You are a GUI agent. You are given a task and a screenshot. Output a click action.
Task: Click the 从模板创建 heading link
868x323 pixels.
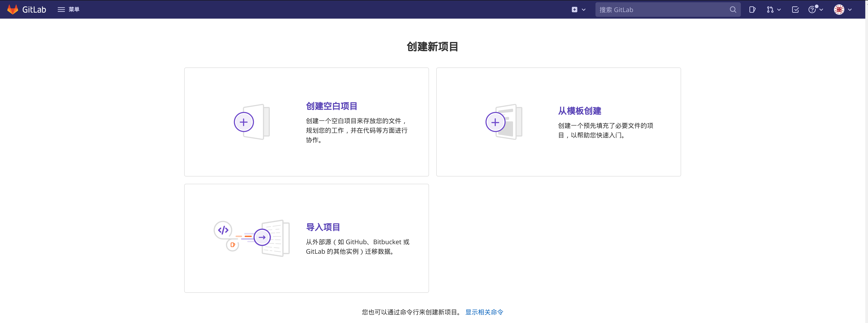coord(580,111)
